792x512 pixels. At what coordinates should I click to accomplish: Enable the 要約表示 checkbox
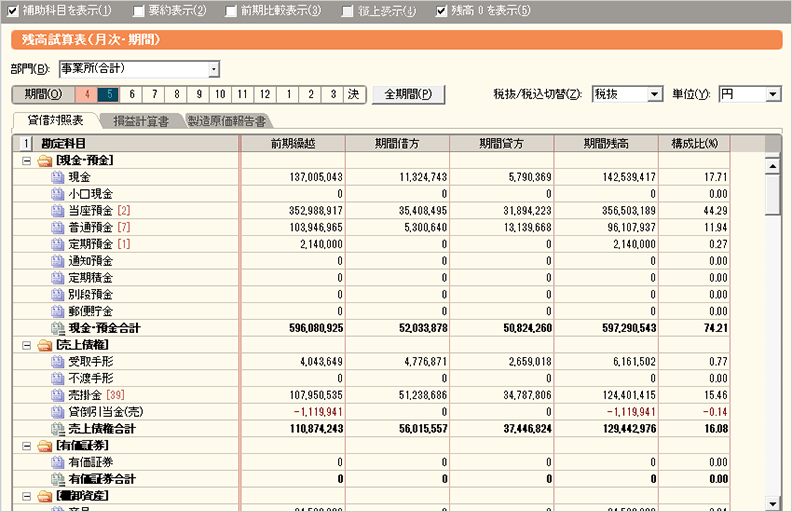click(139, 11)
